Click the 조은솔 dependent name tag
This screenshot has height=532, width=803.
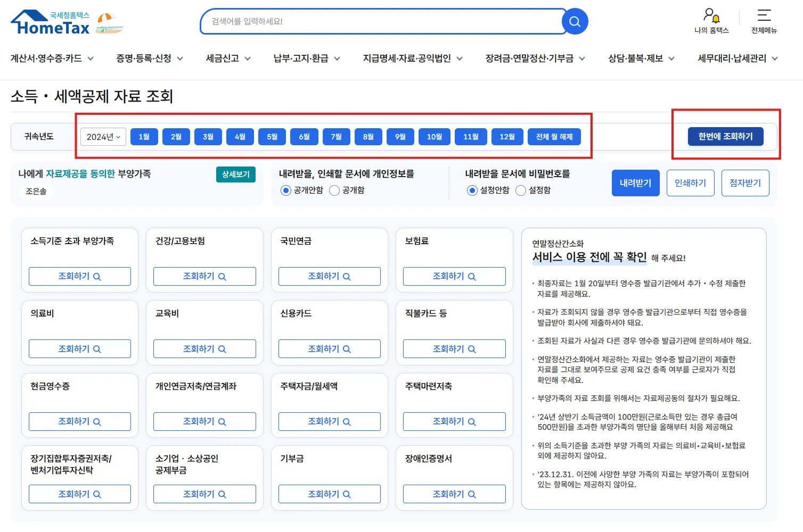point(36,192)
